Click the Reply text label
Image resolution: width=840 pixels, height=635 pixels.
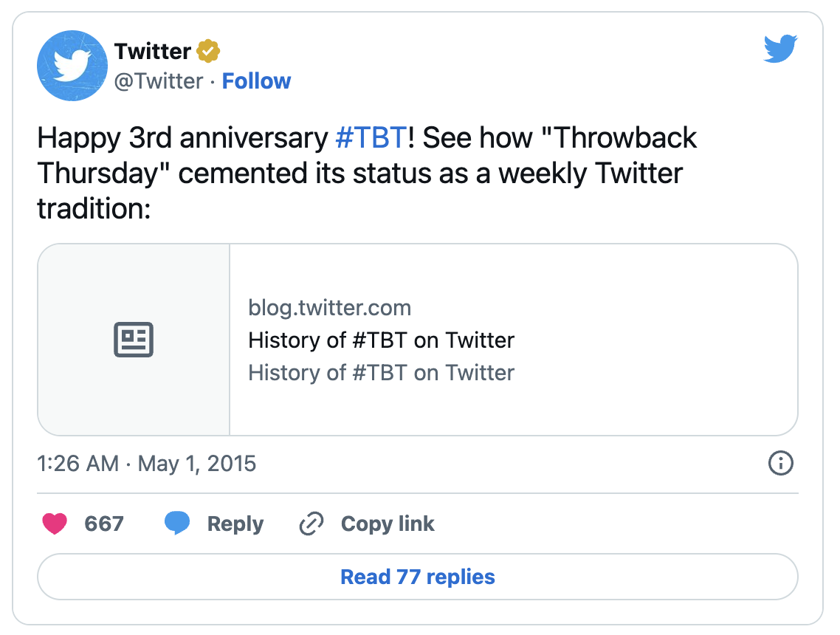(235, 524)
